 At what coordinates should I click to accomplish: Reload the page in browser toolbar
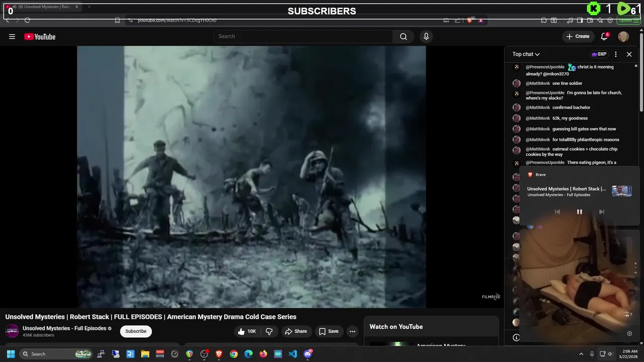pyautogui.click(x=27, y=20)
